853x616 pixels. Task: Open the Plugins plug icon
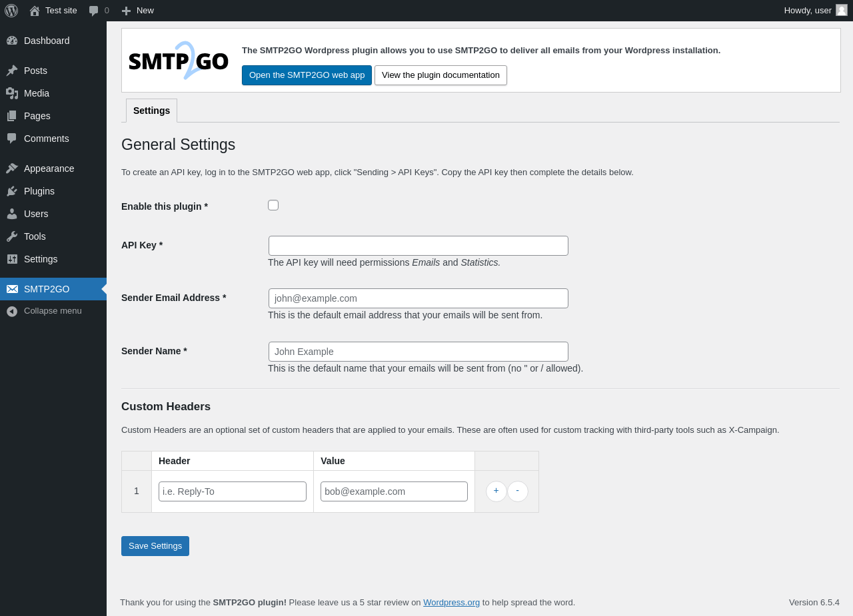tap(12, 191)
